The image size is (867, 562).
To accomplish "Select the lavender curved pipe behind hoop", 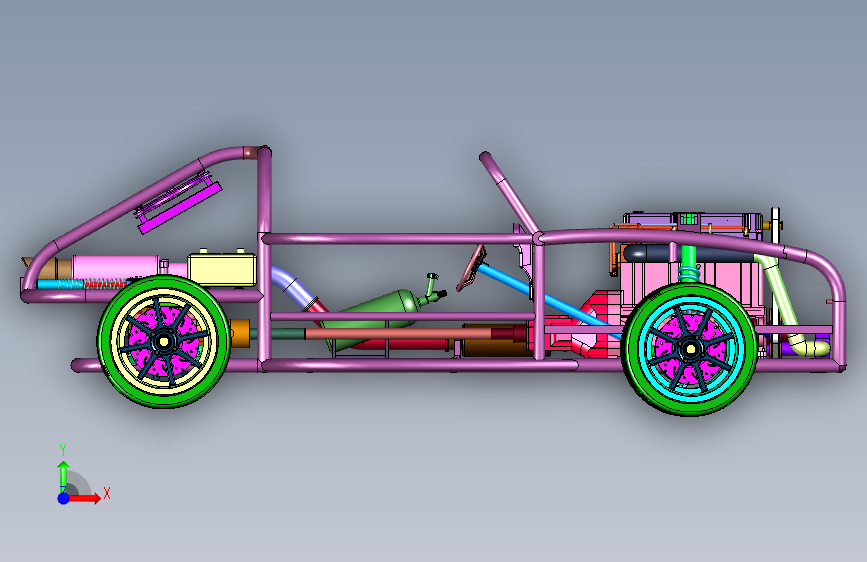I will [x=290, y=285].
